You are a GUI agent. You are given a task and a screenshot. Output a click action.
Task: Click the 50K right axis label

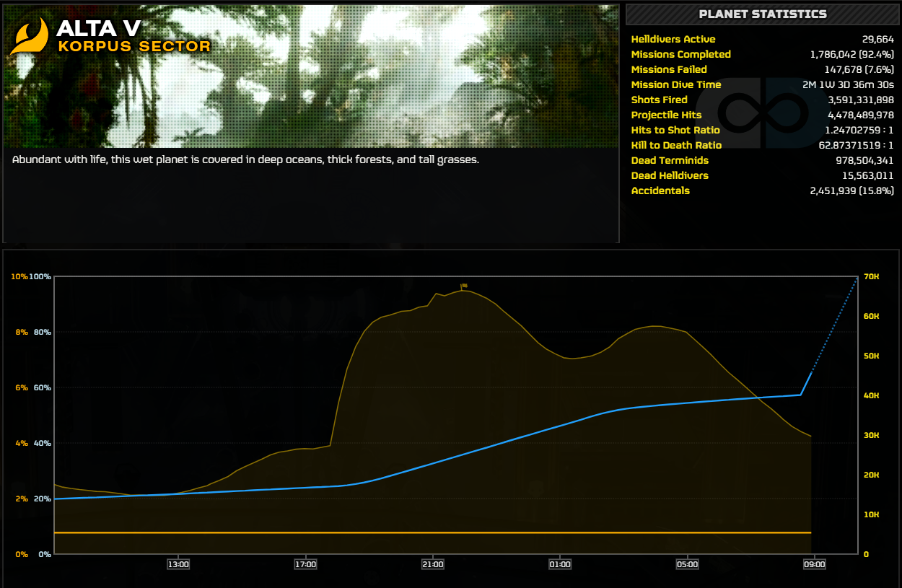click(x=870, y=356)
